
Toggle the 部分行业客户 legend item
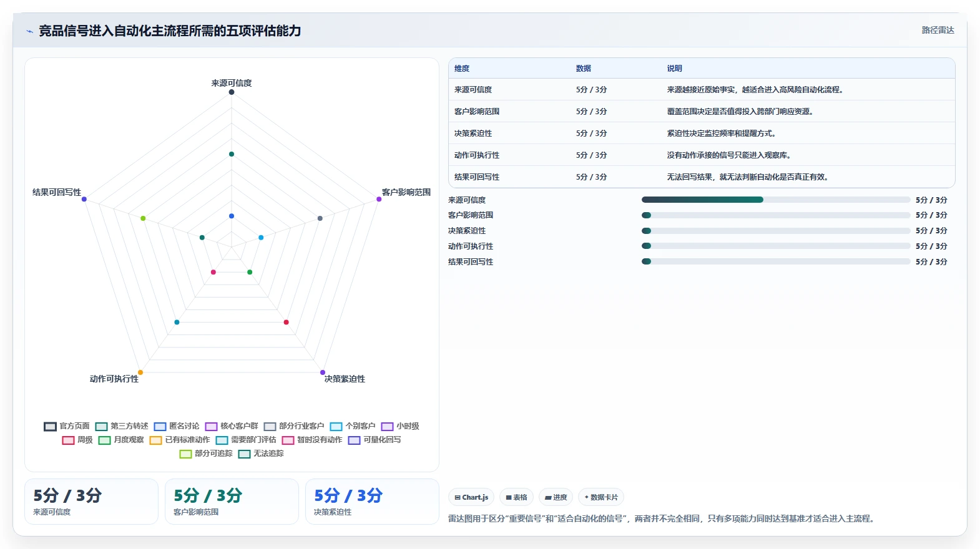tap(294, 426)
